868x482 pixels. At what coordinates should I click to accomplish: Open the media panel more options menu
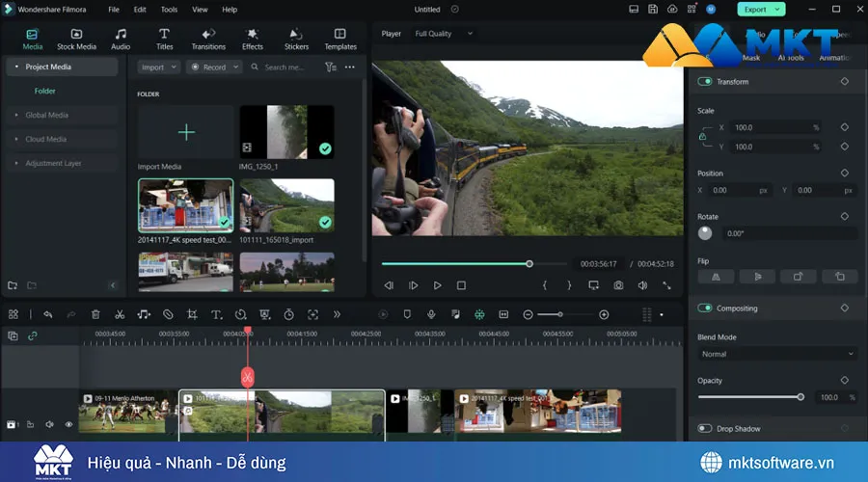tap(350, 67)
